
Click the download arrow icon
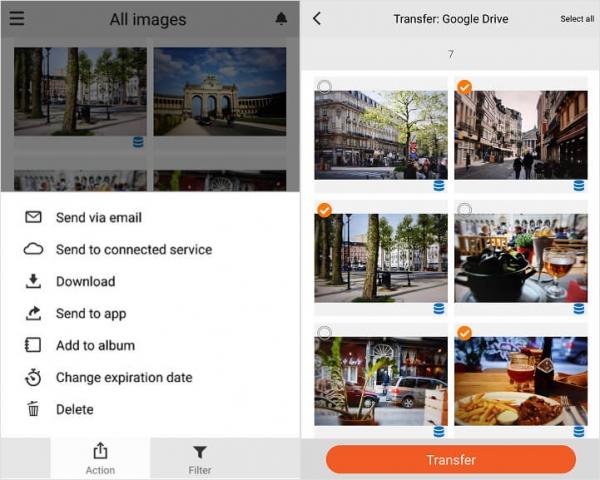tap(33, 281)
